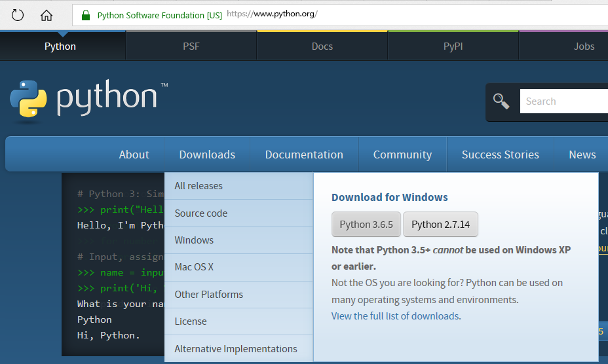Open the News menu
The height and width of the screenshot is (364, 608).
pos(582,155)
